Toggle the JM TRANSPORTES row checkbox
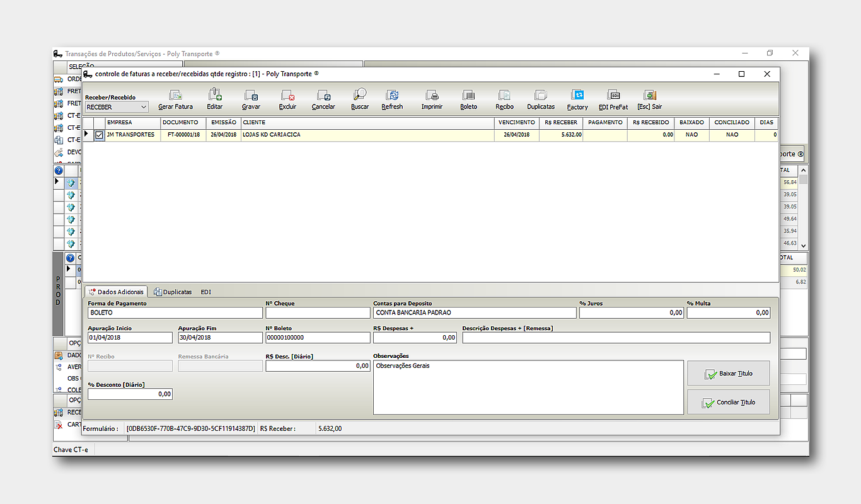The height and width of the screenshot is (504, 861). click(x=99, y=135)
